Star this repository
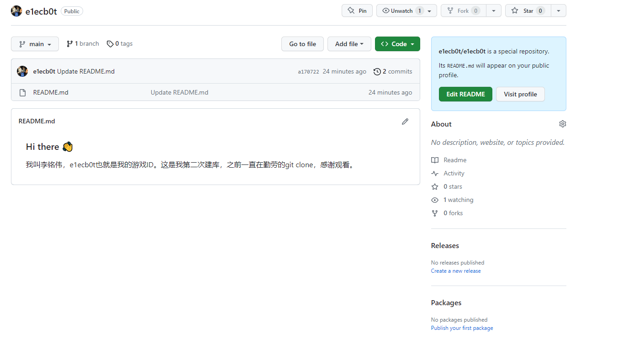 pos(528,11)
